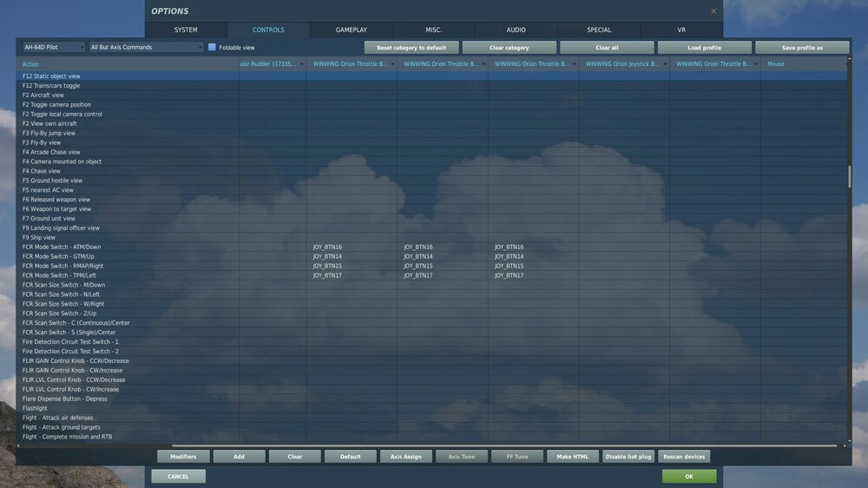The height and width of the screenshot is (488, 868).
Task: Select the F12 Trains/cars toggle row
Action: pyautogui.click(x=431, y=85)
